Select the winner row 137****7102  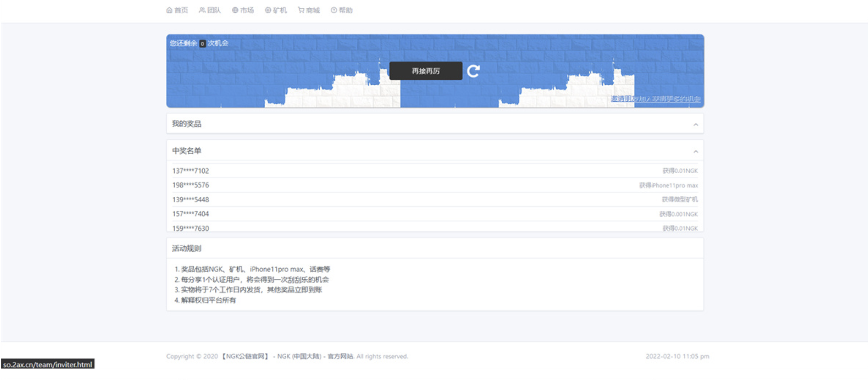click(x=191, y=171)
